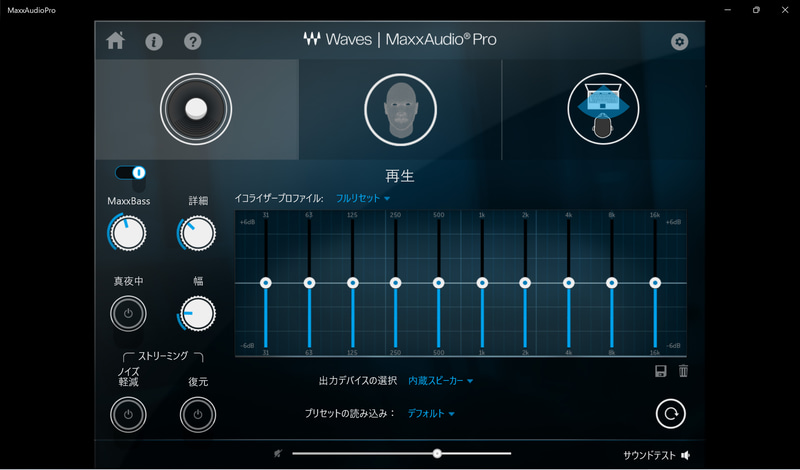
Task: Click the 125 Hz equalizer slider handle
Action: (x=353, y=283)
